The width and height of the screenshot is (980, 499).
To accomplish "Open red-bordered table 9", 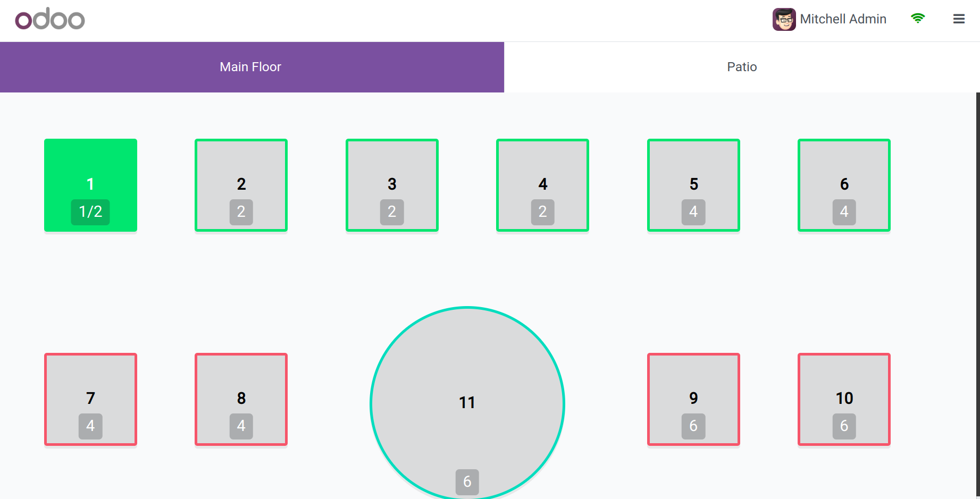I will tap(693, 399).
